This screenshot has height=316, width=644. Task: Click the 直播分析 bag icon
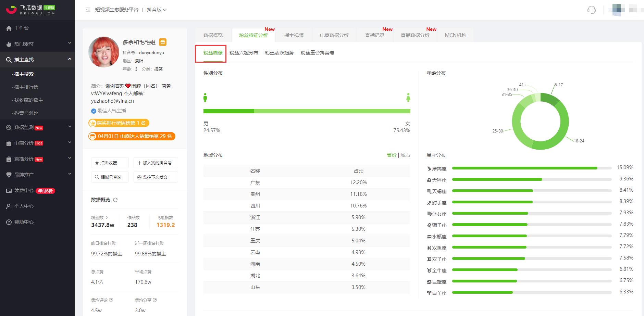click(9, 159)
